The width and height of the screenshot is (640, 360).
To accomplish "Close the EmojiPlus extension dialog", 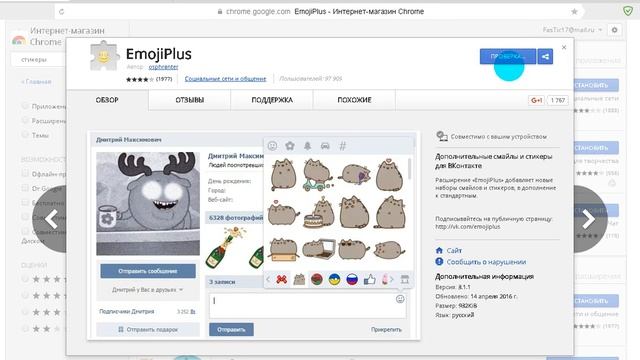I will point(564,47).
